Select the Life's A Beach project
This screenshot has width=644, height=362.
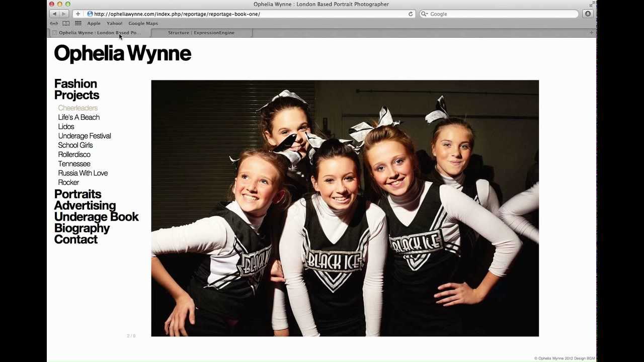coord(78,117)
